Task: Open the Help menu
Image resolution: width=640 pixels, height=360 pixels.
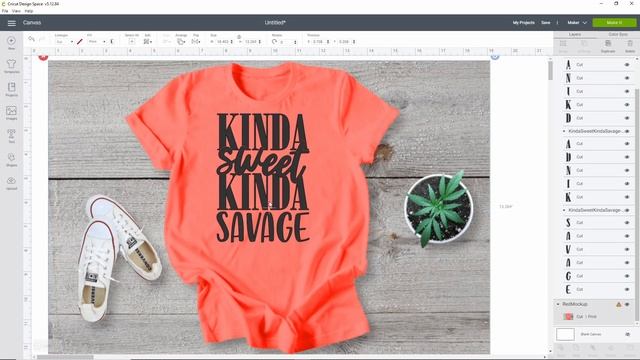Action: coord(29,11)
